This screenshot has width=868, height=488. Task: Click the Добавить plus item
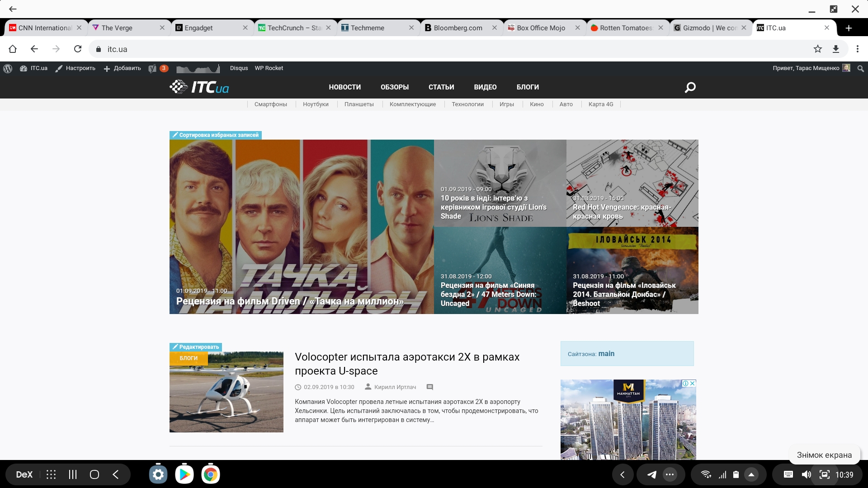(122, 68)
